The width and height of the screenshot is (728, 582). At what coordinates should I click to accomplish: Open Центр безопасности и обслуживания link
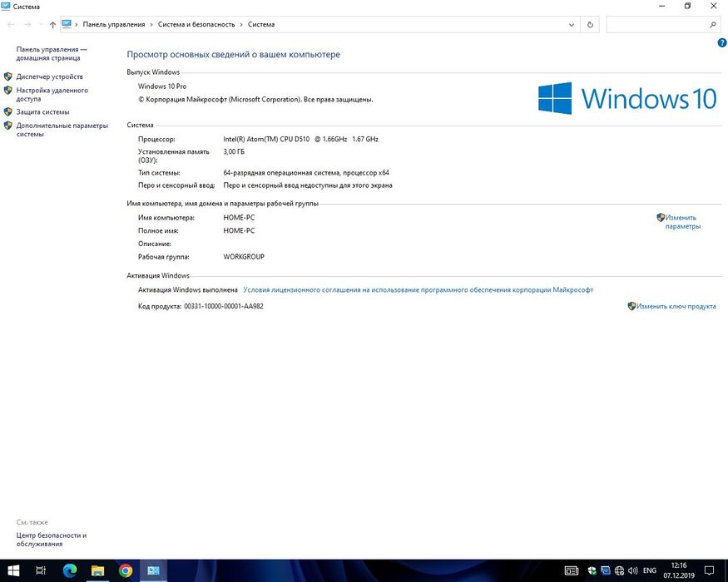tap(52, 540)
